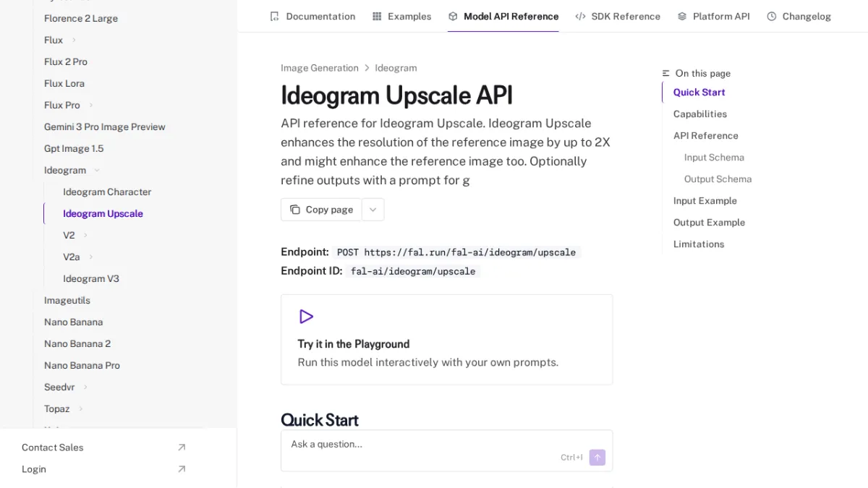868x488 pixels.
Task: Jump to Limitations section
Action: point(699,244)
